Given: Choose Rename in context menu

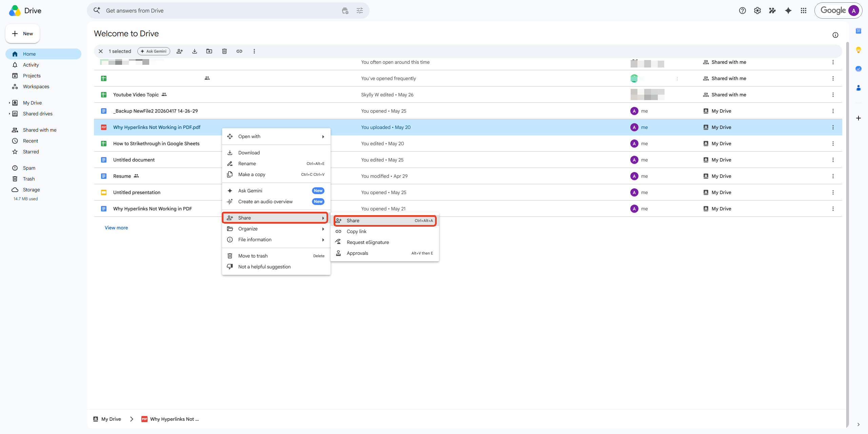Looking at the screenshot, I should (276, 164).
